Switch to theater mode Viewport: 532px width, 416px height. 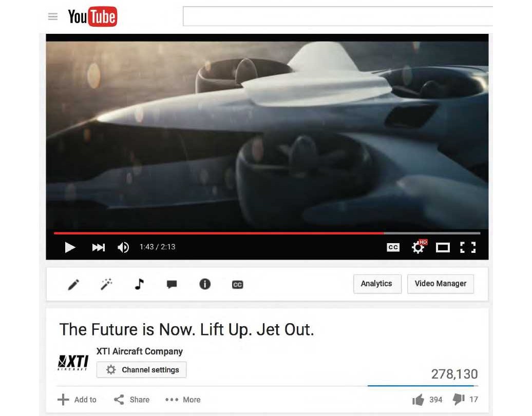click(443, 248)
